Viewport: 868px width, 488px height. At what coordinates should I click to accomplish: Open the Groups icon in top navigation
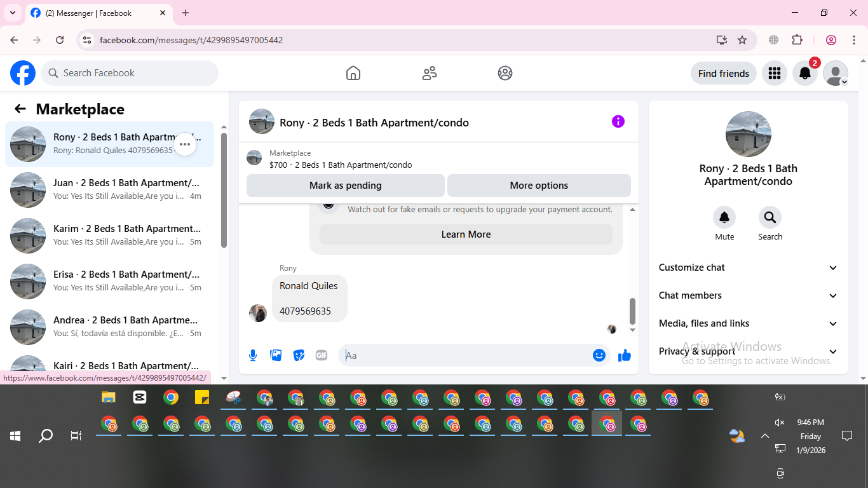(505, 73)
